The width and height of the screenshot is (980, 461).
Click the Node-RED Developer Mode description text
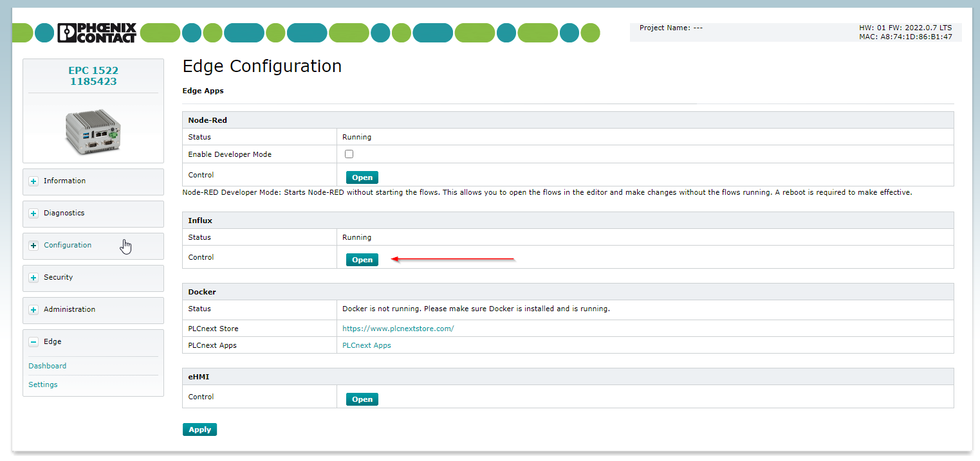tap(547, 192)
